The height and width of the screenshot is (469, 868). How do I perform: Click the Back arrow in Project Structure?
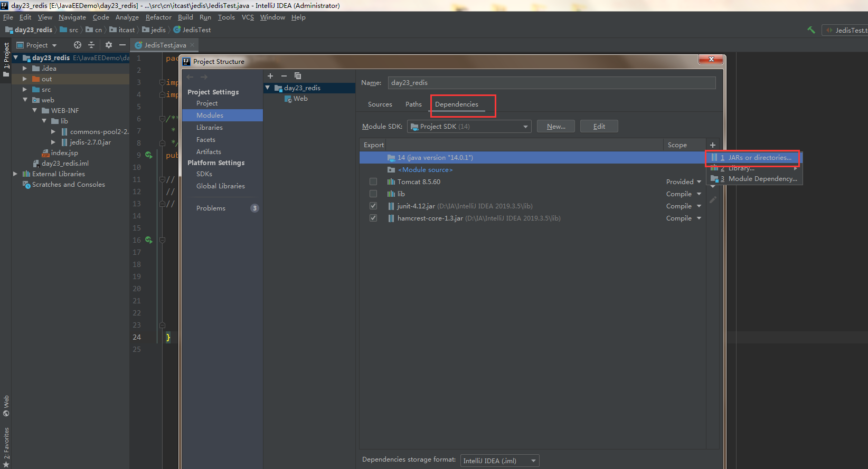(190, 77)
